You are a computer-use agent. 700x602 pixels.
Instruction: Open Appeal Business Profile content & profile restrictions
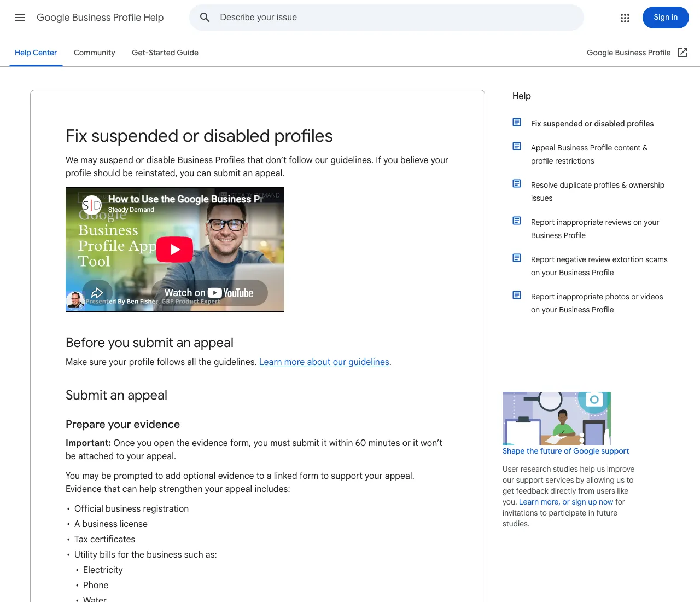(590, 154)
